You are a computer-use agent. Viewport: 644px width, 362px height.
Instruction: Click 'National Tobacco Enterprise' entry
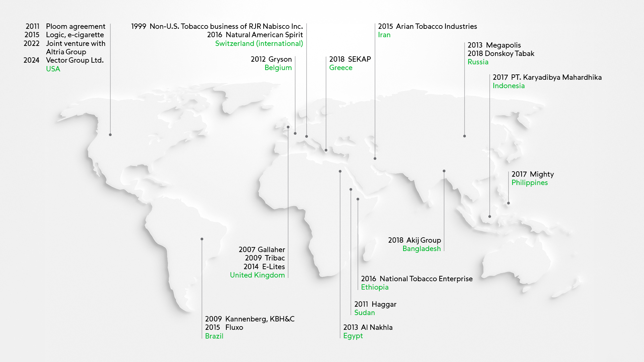pyautogui.click(x=426, y=279)
